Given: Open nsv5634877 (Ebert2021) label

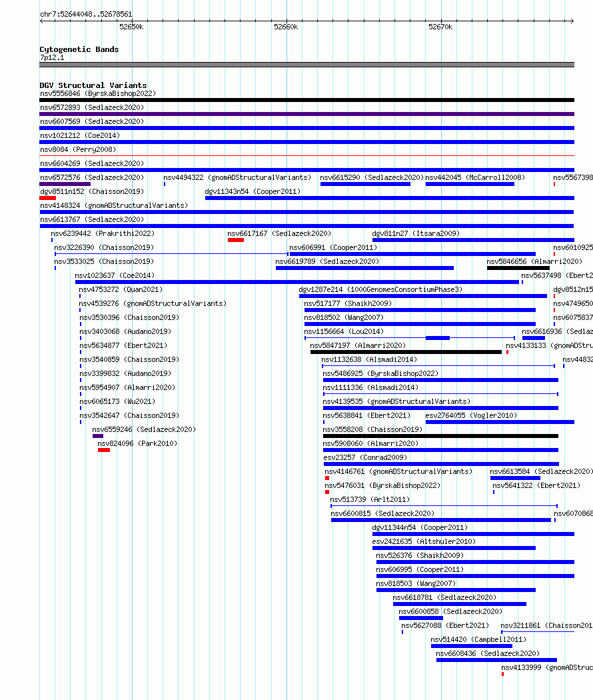Looking at the screenshot, I should (124, 345).
